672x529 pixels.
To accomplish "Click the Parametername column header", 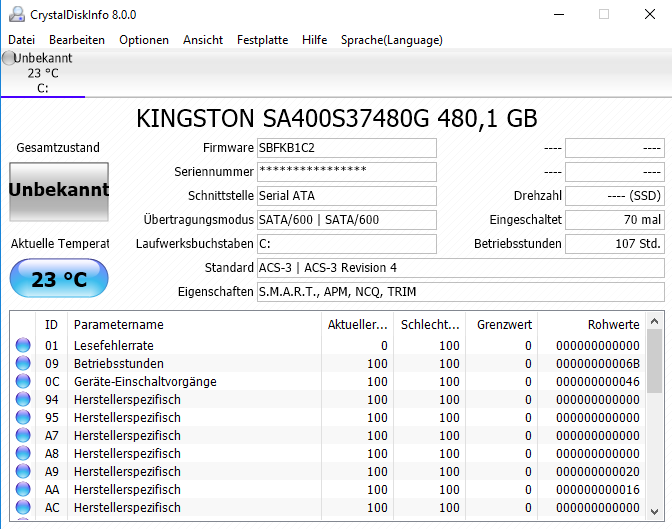I will click(194, 325).
